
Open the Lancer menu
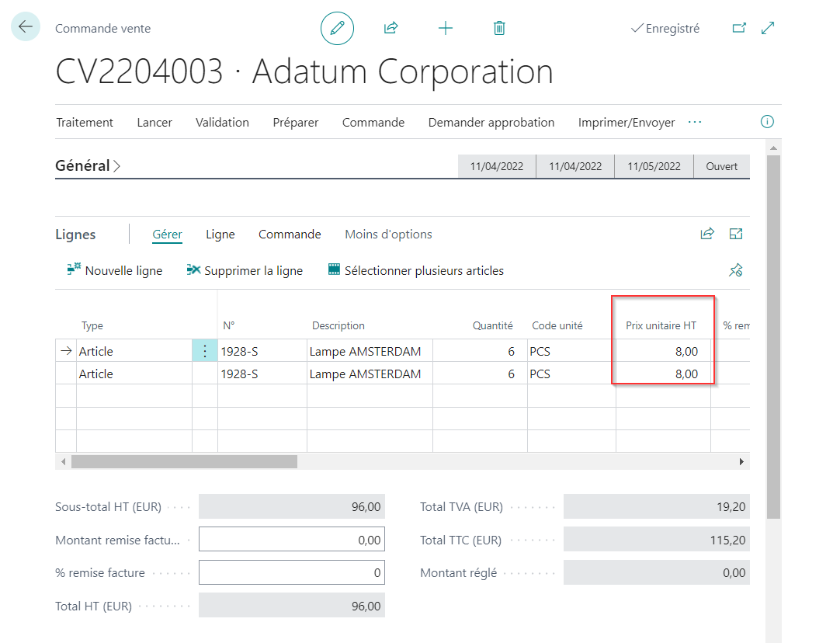(154, 122)
